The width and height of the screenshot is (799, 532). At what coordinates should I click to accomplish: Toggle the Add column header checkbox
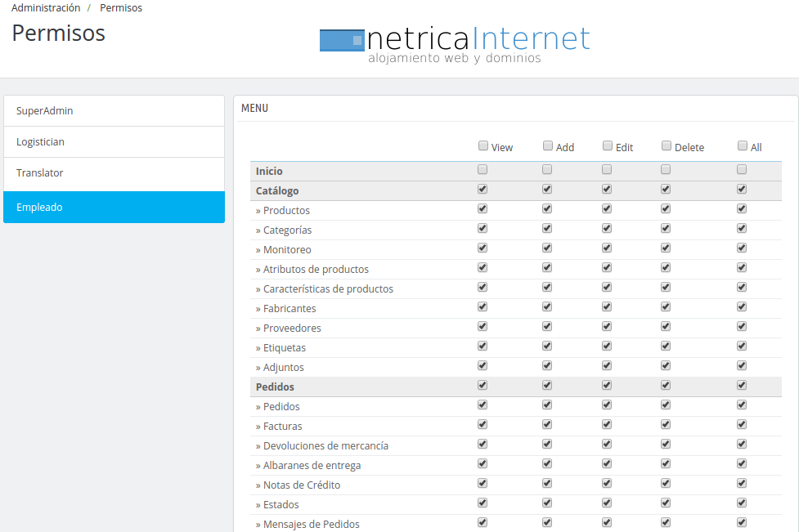coord(548,146)
